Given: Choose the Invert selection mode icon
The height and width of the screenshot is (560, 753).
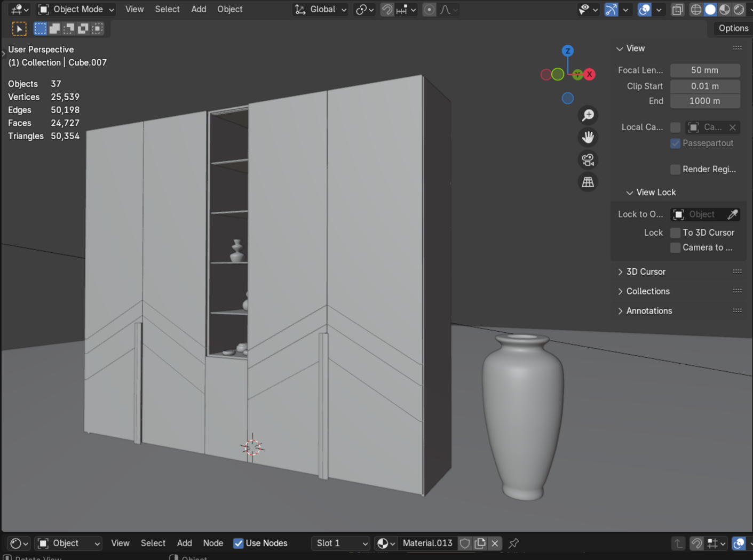Looking at the screenshot, I should point(83,29).
